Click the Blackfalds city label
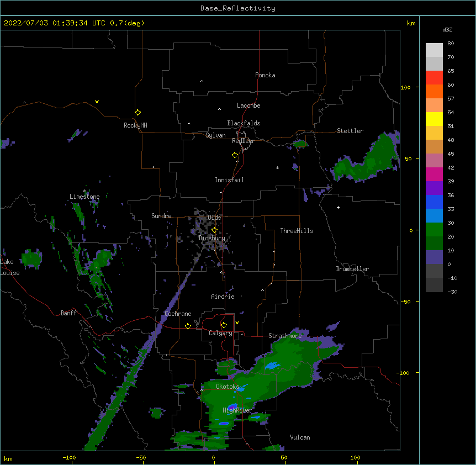The image size is (476, 465). click(x=244, y=123)
